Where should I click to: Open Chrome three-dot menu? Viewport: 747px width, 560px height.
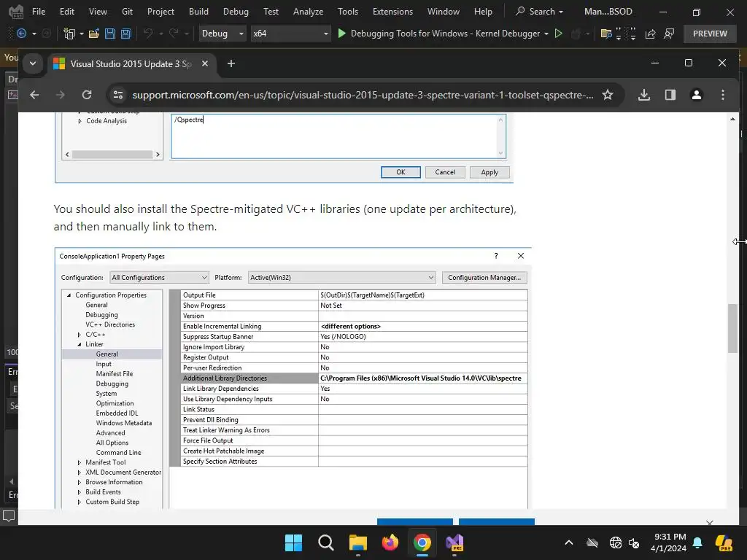723,95
